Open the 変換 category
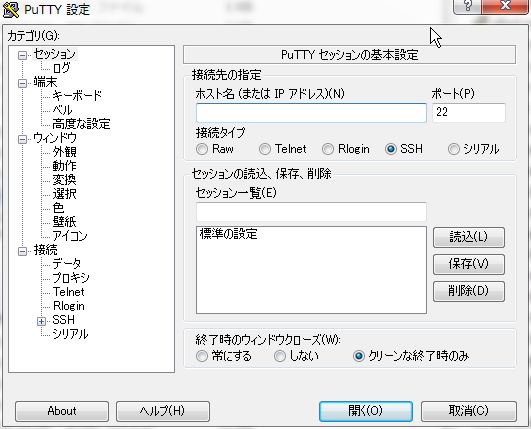Image resolution: width=531 pixels, height=429 pixels. click(x=64, y=180)
